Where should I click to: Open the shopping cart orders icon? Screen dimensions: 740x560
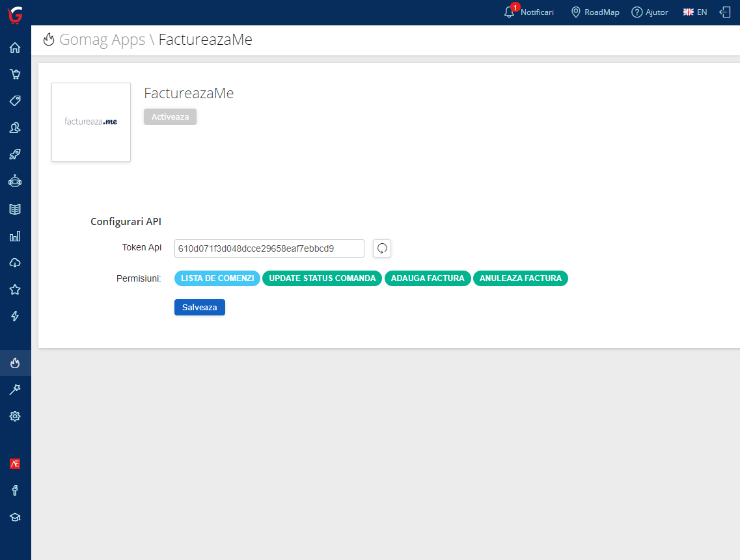[x=15, y=74]
